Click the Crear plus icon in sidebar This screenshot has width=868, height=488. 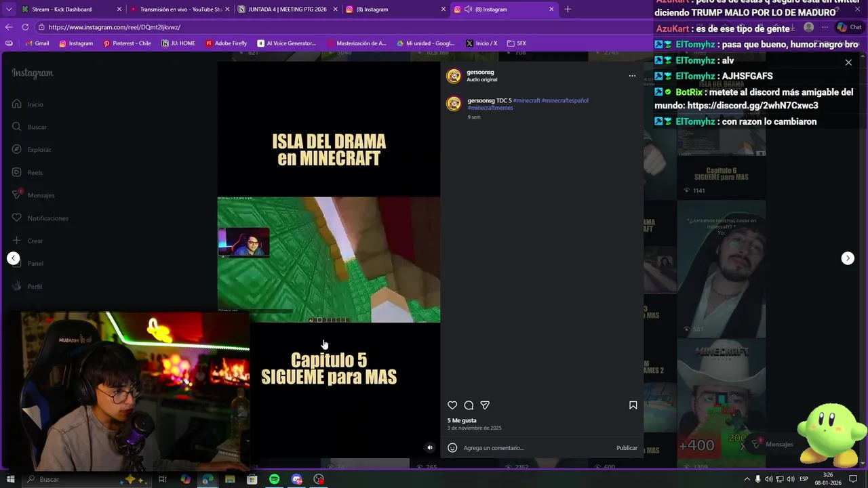pyautogui.click(x=17, y=241)
